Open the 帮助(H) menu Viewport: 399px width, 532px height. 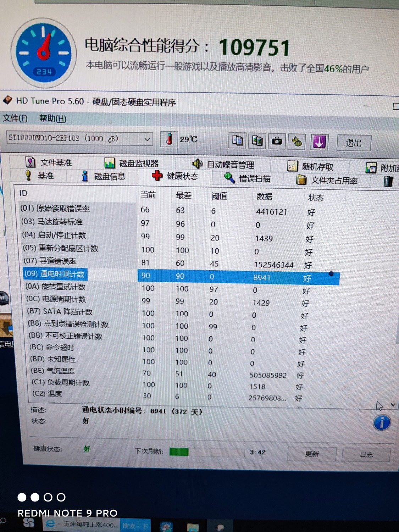point(53,118)
